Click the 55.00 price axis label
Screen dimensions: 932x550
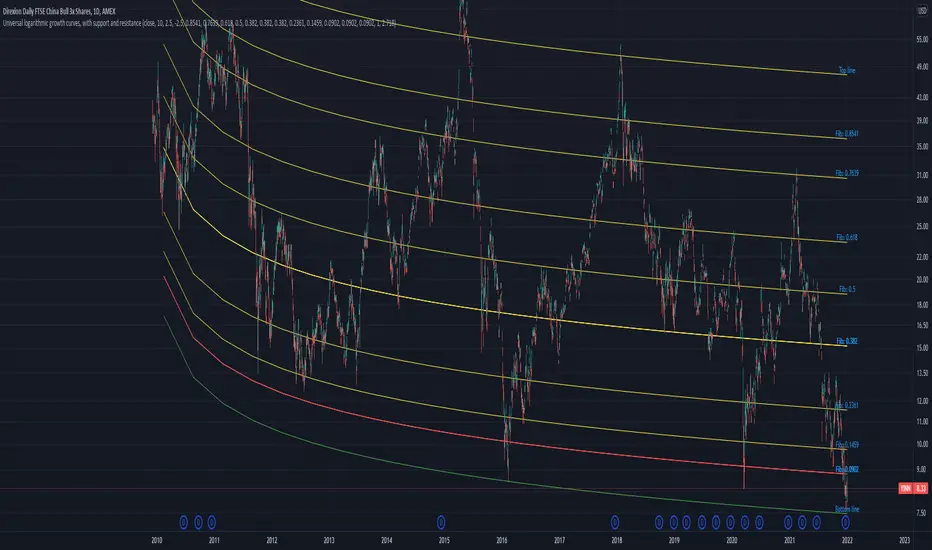[x=922, y=39]
